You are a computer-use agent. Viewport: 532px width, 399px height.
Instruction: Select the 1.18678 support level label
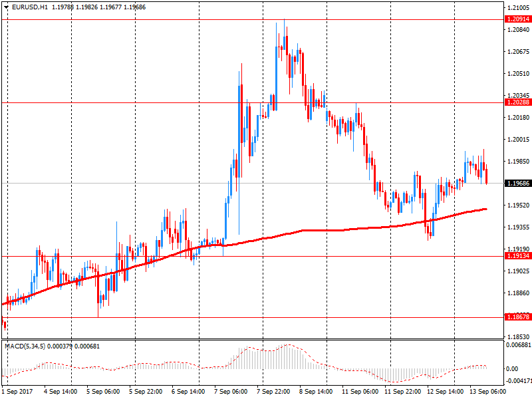[518, 317]
